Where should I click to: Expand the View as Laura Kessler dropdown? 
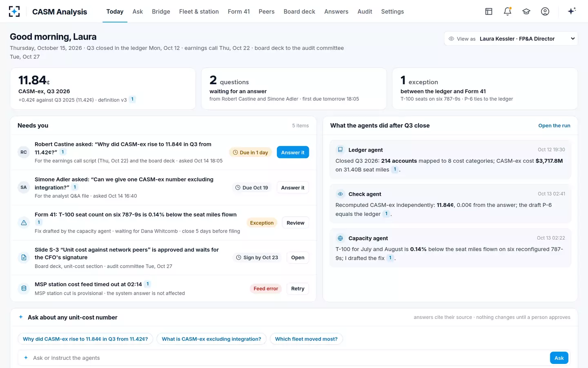click(511, 38)
